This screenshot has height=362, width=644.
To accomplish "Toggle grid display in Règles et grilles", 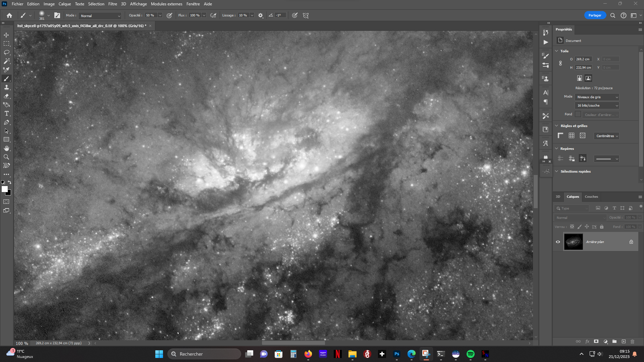I will pos(572,135).
